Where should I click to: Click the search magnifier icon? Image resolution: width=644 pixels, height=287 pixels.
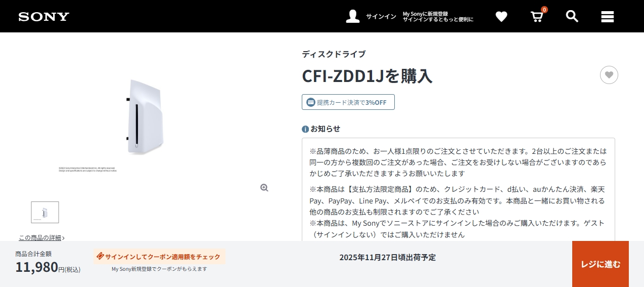pos(572,16)
